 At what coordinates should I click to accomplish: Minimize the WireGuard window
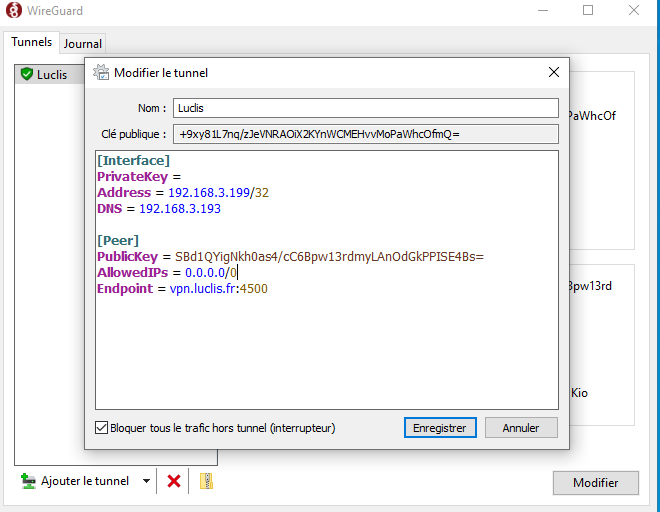(543, 10)
